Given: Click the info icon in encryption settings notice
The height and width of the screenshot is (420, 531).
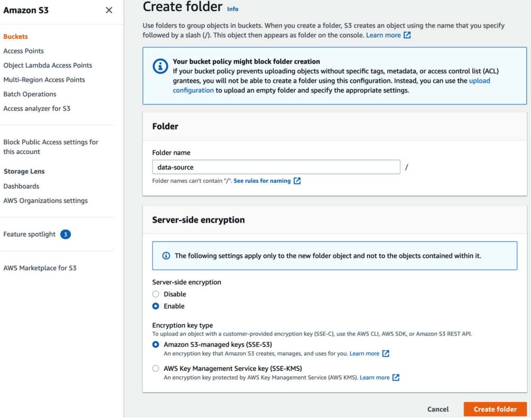Looking at the screenshot, I should pos(166,256).
